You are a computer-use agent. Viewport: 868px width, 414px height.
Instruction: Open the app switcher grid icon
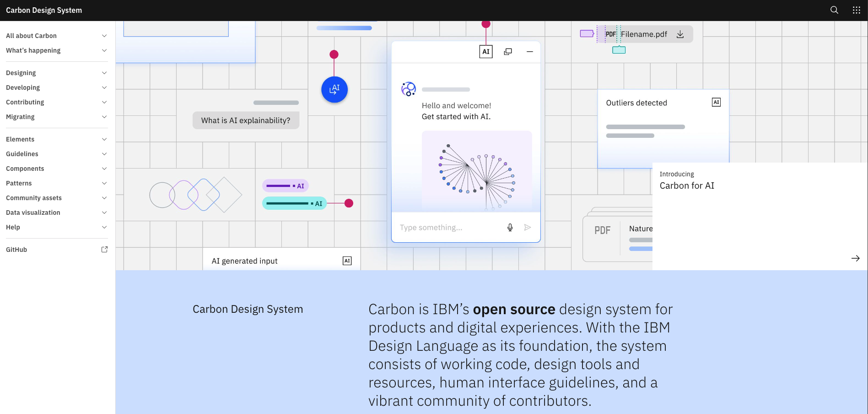click(857, 10)
